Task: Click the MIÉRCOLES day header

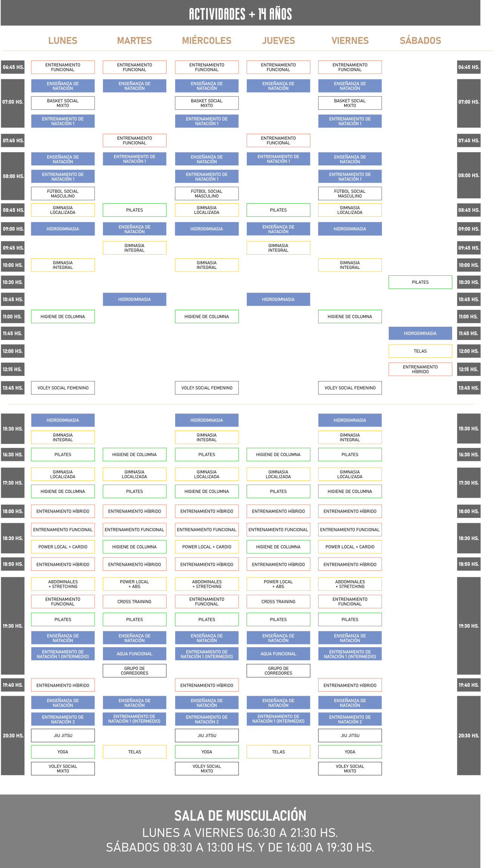Action: (206, 40)
